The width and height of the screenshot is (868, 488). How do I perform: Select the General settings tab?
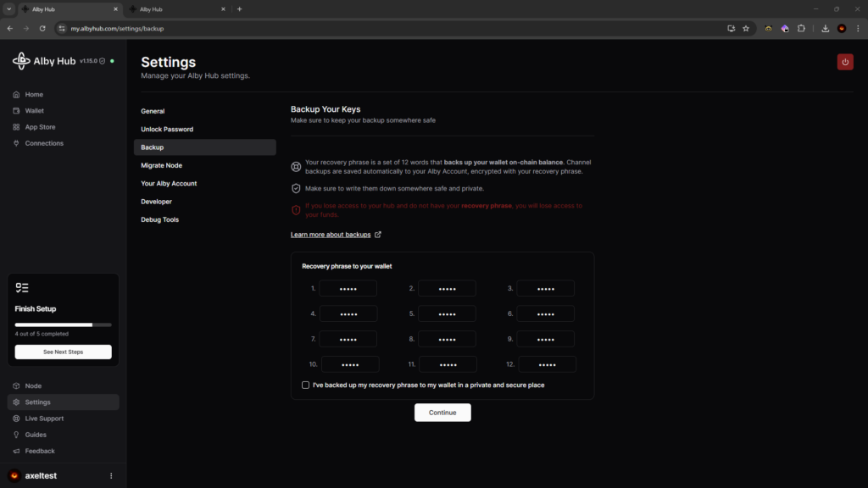153,111
